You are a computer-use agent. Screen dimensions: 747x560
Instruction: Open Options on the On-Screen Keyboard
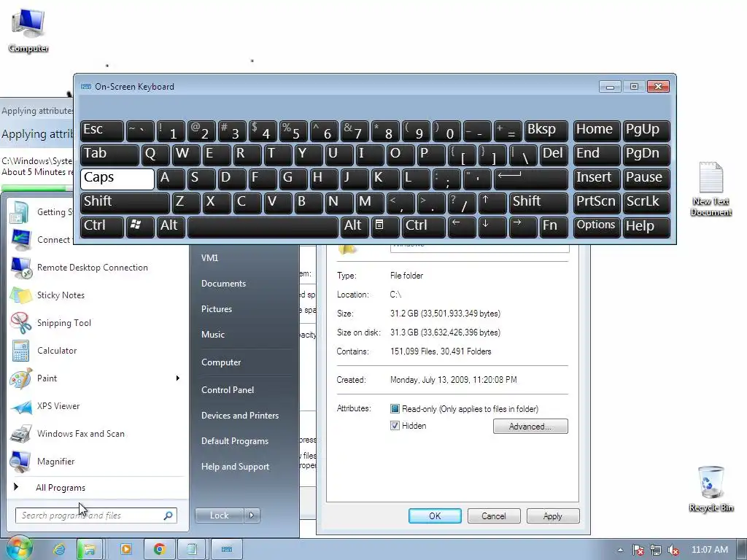[x=597, y=227]
